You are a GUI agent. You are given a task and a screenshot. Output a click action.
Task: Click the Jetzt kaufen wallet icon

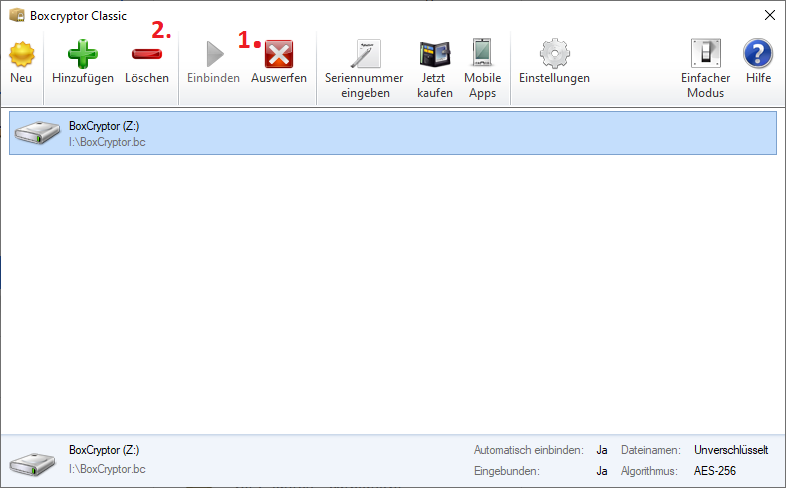(435, 54)
